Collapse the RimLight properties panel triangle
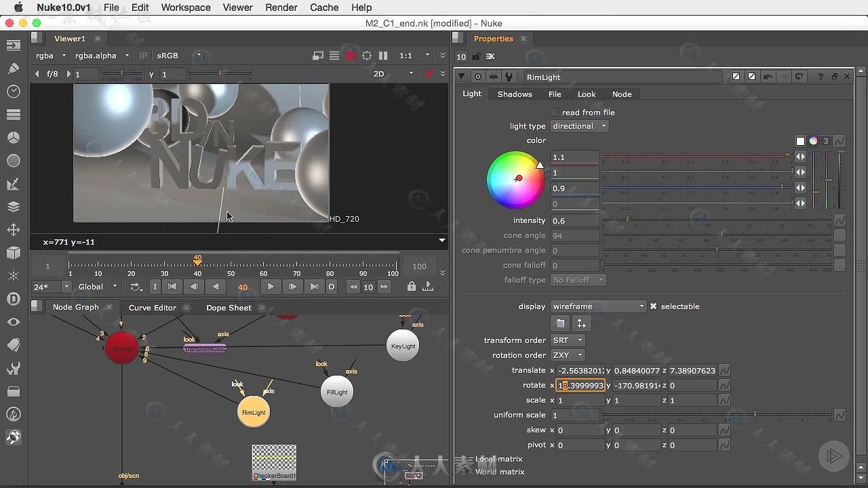The width and height of the screenshot is (868, 488). (x=462, y=77)
